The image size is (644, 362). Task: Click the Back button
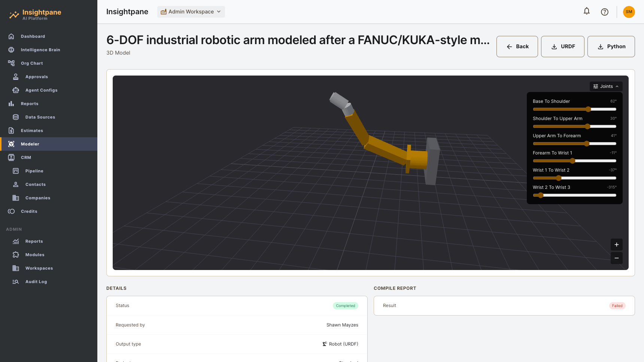(x=517, y=46)
